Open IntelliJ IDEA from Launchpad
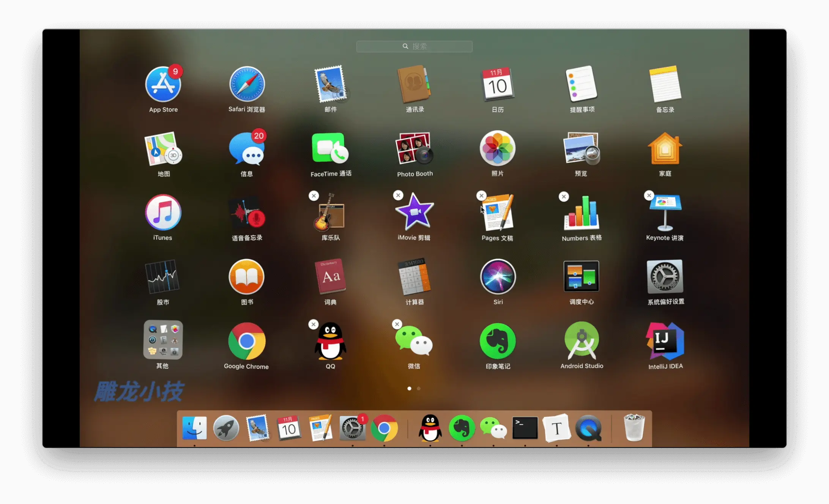Screen dimensions: 829x504 665,341
